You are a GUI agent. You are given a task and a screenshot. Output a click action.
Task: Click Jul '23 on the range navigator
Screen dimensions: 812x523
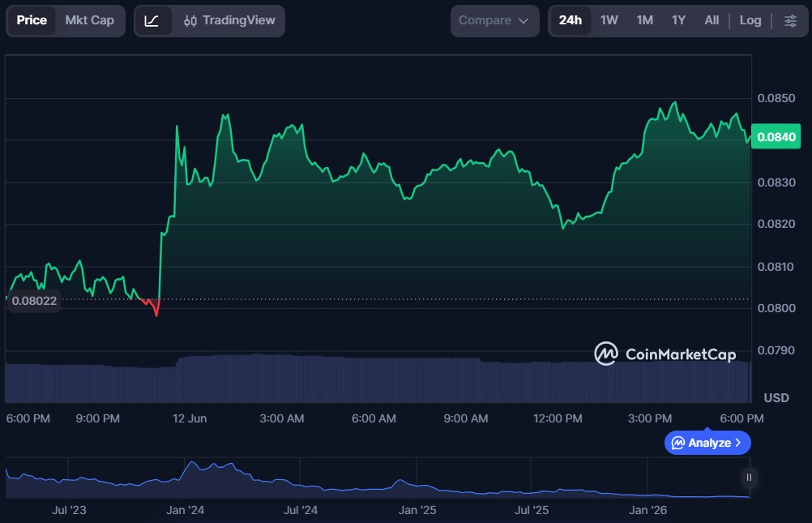[69, 510]
